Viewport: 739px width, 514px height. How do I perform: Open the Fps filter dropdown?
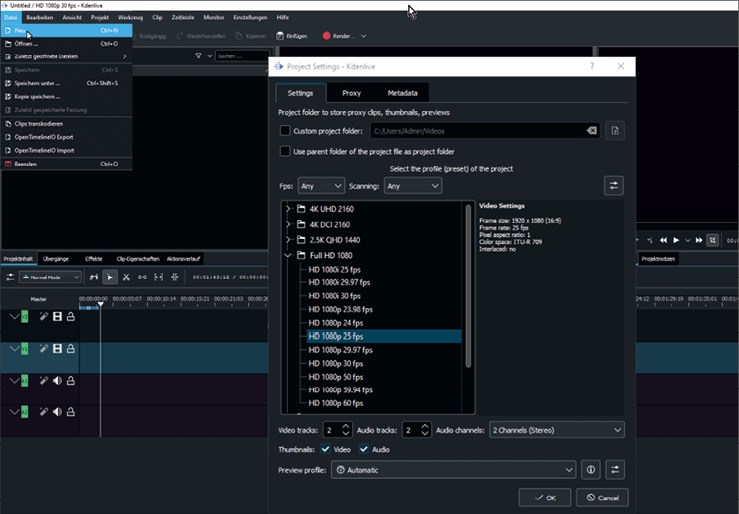click(321, 186)
